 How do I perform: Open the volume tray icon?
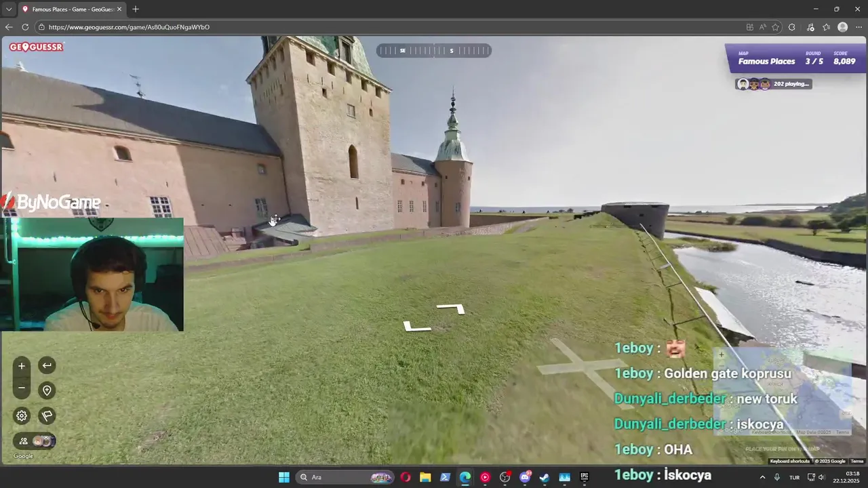[x=821, y=477]
